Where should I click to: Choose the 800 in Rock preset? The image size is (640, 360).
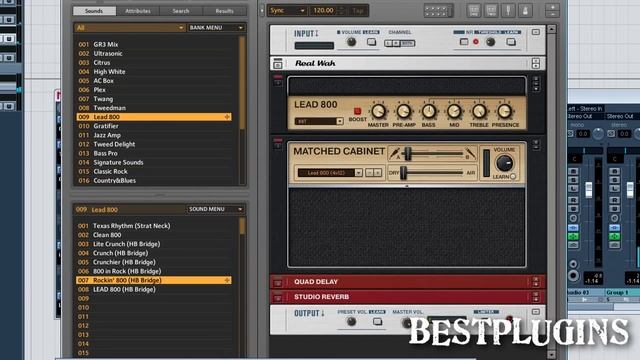(x=154, y=271)
